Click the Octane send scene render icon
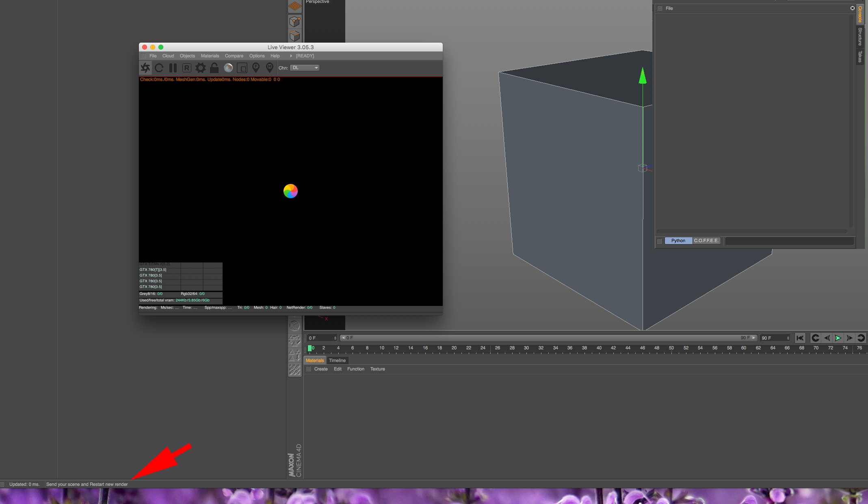868x504 pixels. [145, 68]
